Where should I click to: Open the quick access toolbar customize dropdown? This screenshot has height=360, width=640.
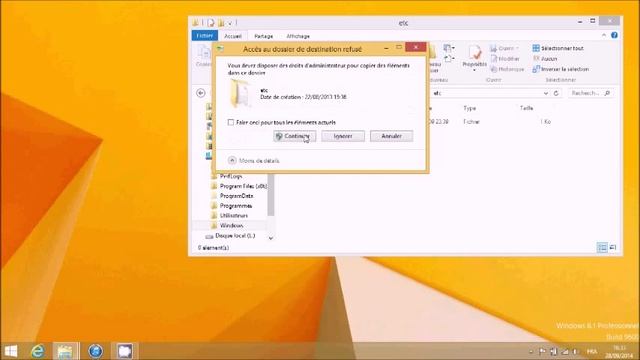pyautogui.click(x=230, y=23)
